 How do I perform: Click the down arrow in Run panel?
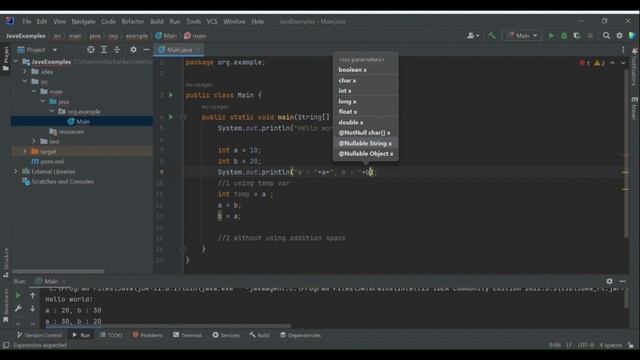click(x=33, y=309)
